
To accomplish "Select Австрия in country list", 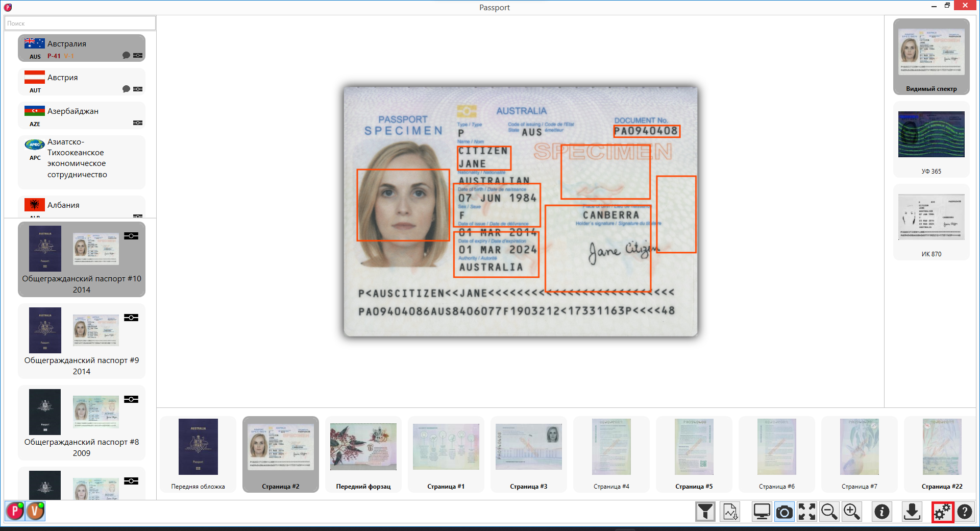I will click(x=82, y=82).
